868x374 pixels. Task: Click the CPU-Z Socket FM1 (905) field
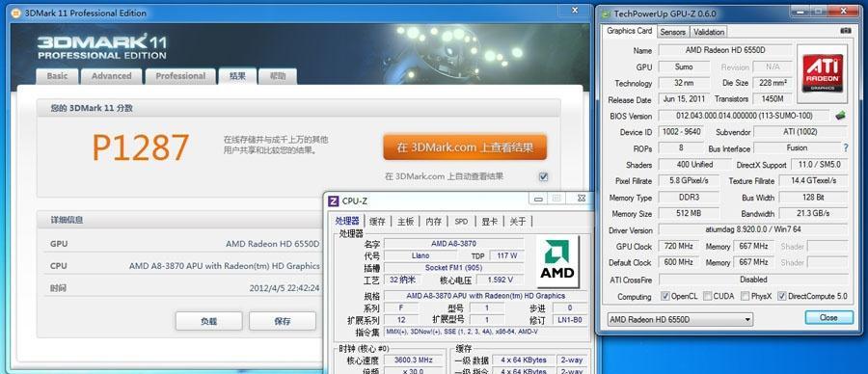pos(453,268)
